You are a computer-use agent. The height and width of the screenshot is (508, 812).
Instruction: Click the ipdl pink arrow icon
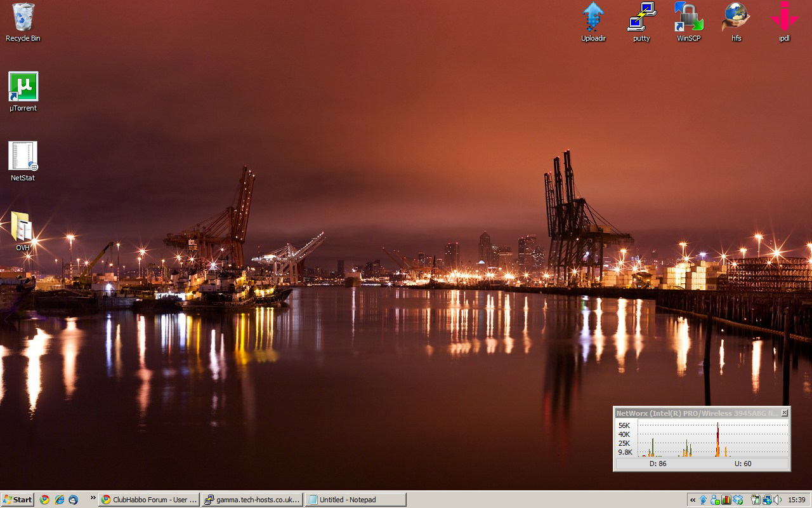(784, 18)
